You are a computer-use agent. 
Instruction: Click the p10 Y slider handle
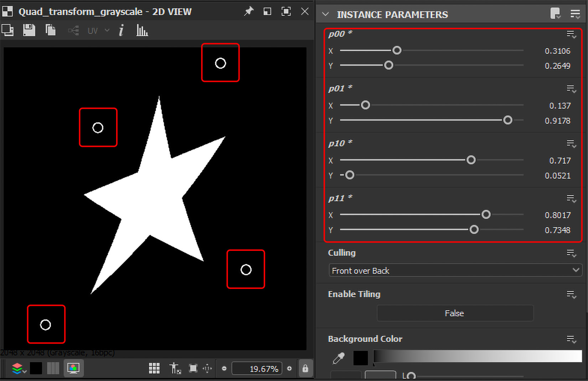pyautogui.click(x=350, y=175)
